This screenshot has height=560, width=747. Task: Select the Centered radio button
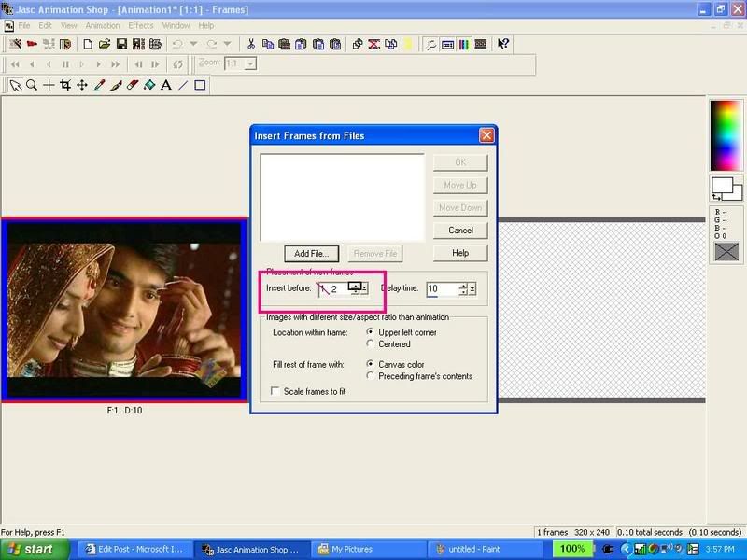[372, 343]
